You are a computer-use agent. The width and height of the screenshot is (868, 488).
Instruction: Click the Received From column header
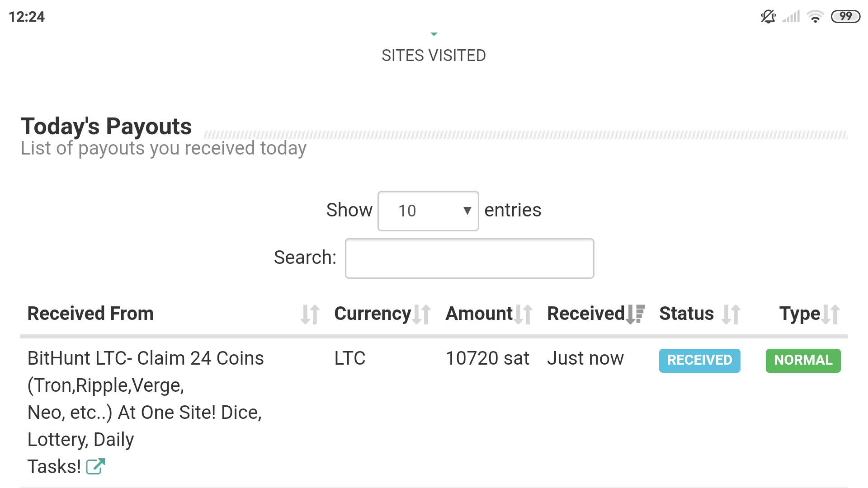pyautogui.click(x=90, y=314)
